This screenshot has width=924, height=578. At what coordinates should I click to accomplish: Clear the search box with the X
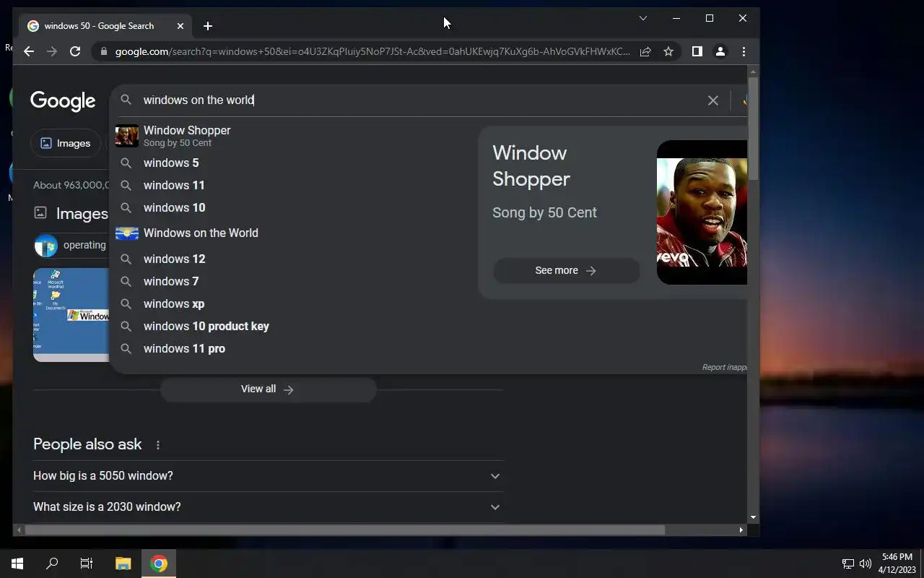point(713,100)
